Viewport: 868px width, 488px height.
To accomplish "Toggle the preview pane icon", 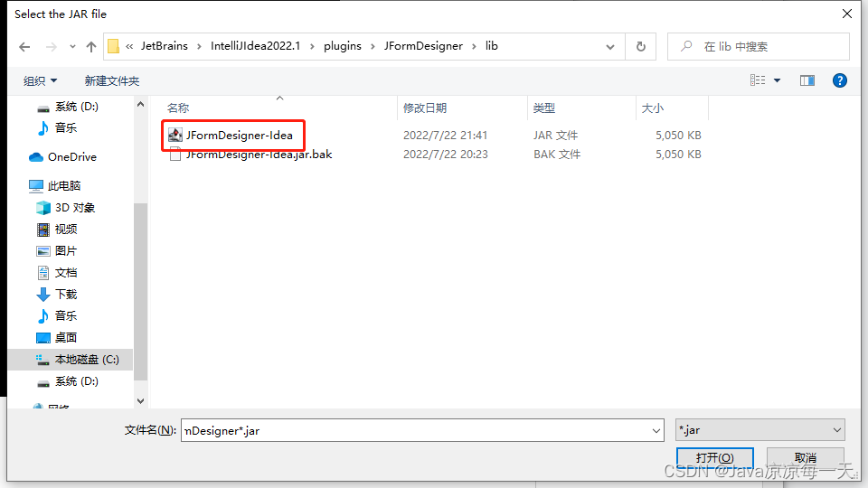I will [x=807, y=80].
